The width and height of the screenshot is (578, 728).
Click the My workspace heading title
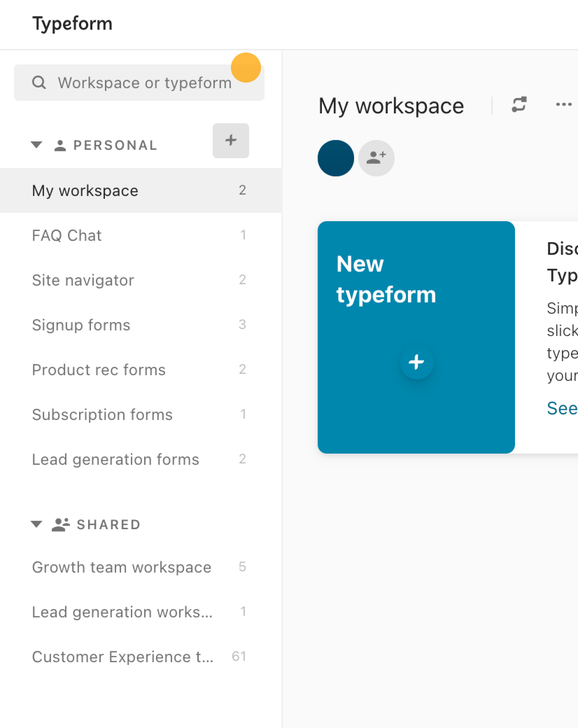pos(391,106)
